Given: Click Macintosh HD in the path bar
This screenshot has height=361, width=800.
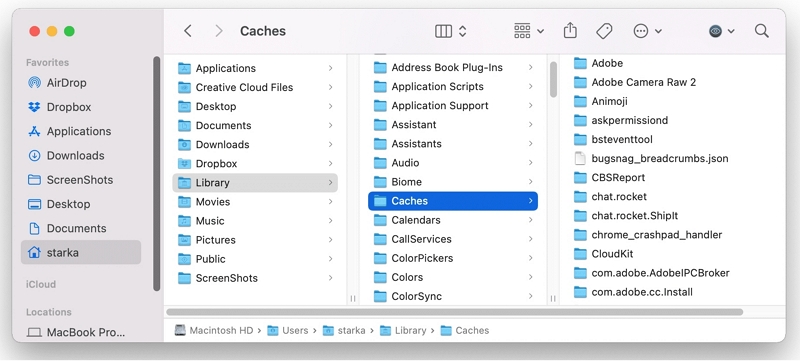Looking at the screenshot, I should (214, 330).
